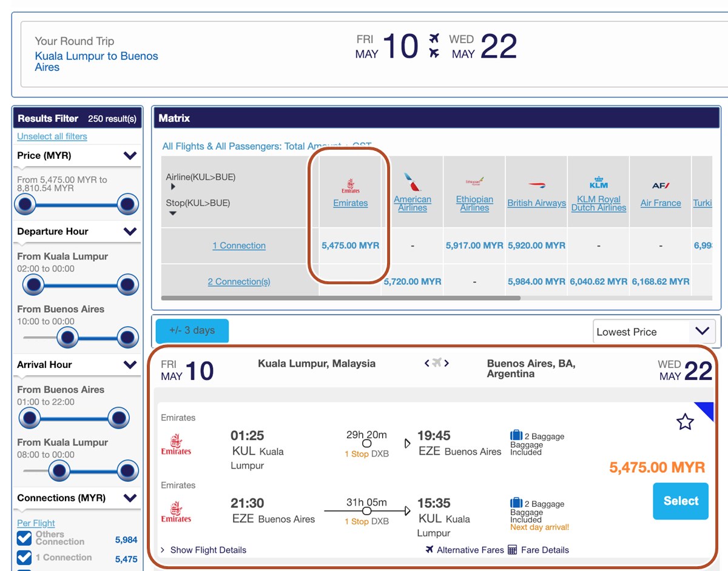Image resolution: width=728 pixels, height=571 pixels.
Task: Collapse the Connections (MYR) filter section
Action: pyautogui.click(x=130, y=498)
